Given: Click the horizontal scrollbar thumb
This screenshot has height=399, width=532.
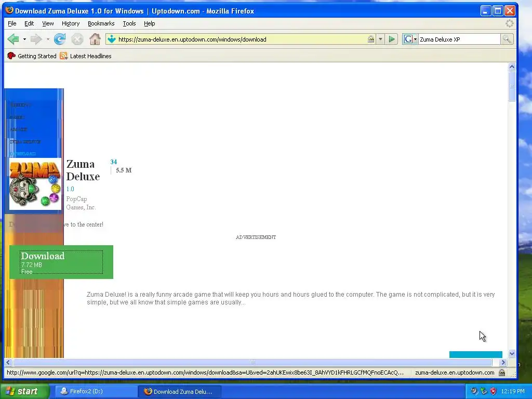Looking at the screenshot, I should (x=252, y=362).
